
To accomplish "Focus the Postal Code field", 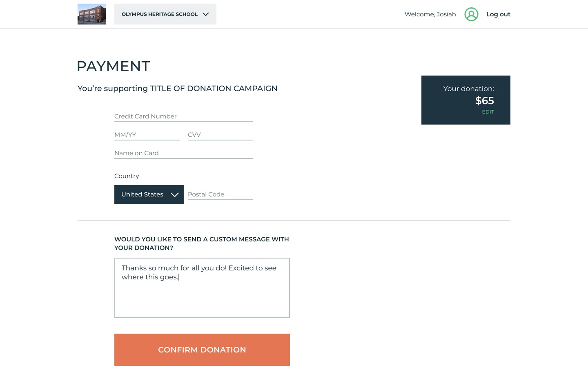I will pos(220,194).
